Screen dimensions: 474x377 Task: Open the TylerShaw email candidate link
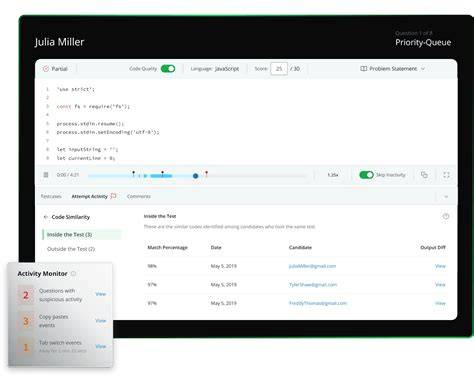click(x=313, y=285)
